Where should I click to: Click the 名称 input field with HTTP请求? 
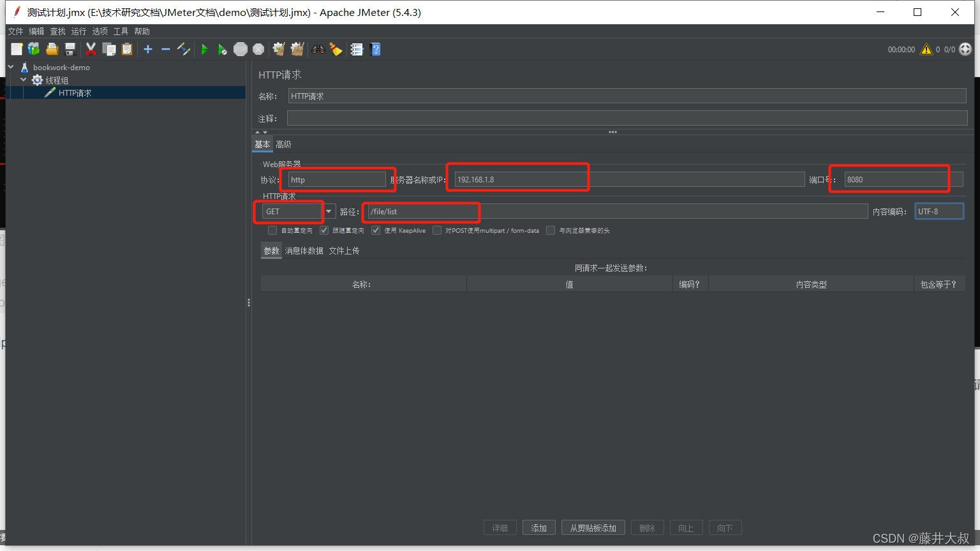627,96
